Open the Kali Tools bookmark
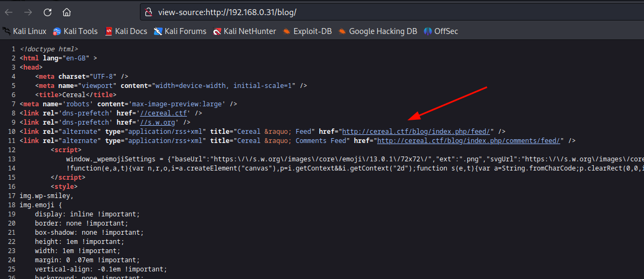644x279 pixels. click(76, 31)
